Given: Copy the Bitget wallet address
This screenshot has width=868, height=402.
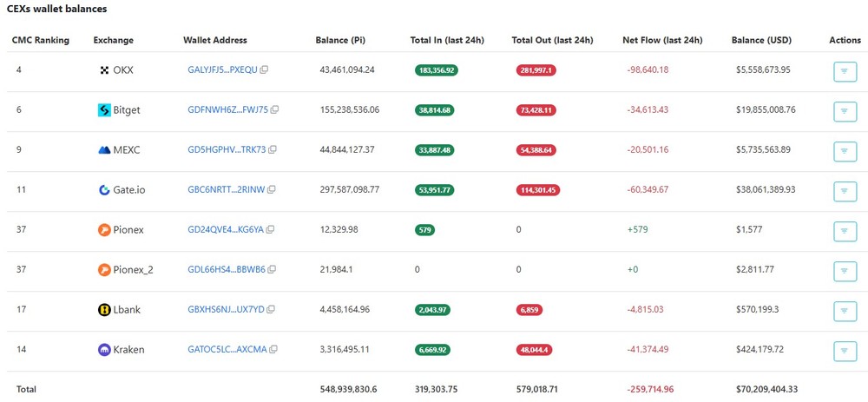Looking at the screenshot, I should point(274,109).
